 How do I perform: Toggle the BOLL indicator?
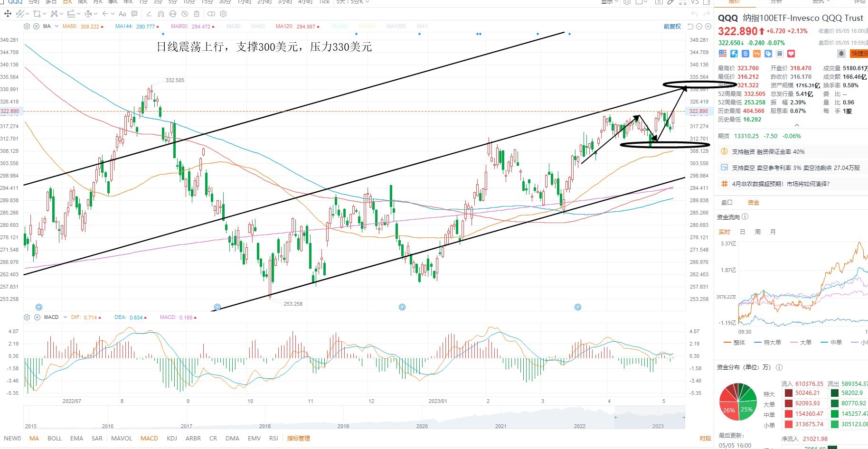[55, 438]
